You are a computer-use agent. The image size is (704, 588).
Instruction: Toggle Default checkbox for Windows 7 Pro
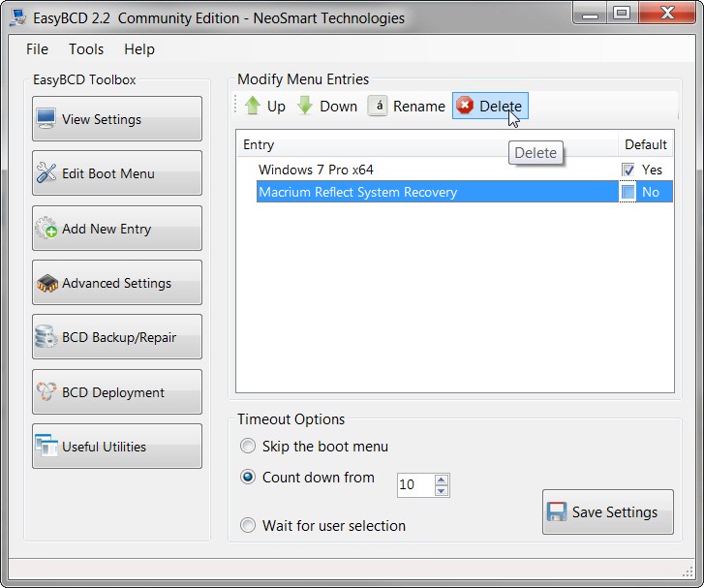(x=627, y=170)
